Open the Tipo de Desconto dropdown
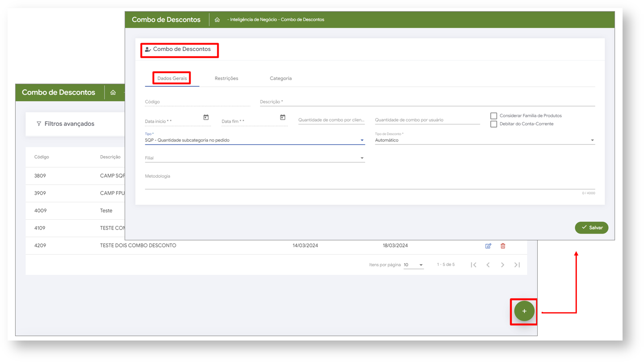The height and width of the screenshot is (362, 644). (484, 140)
